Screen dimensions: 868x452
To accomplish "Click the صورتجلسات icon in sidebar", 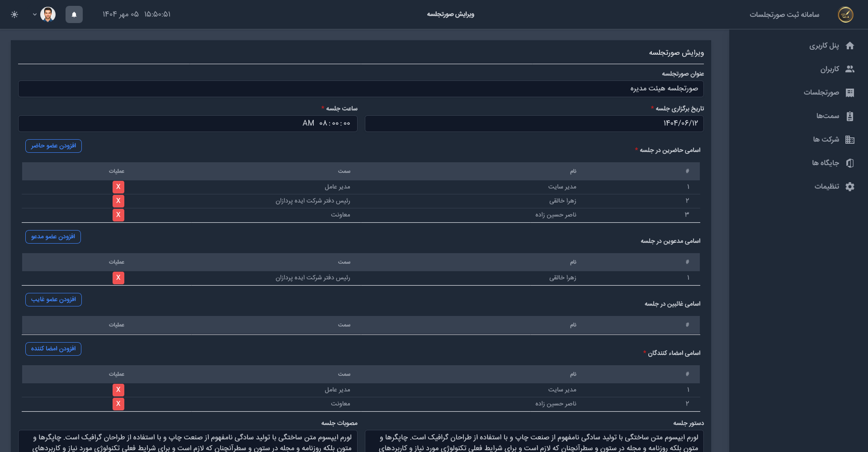I will coord(849,93).
